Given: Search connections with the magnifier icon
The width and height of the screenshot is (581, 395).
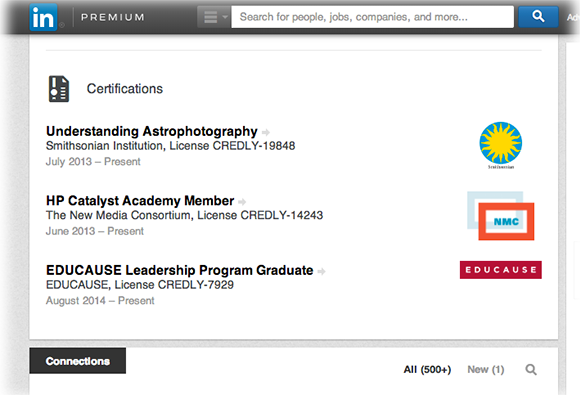Looking at the screenshot, I should pyautogui.click(x=531, y=369).
